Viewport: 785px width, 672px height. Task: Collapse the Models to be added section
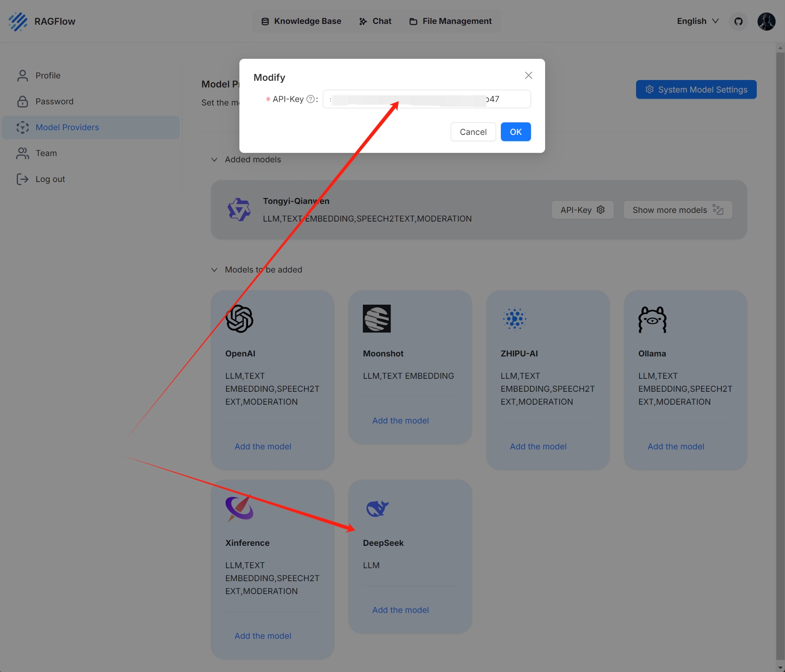coord(214,270)
